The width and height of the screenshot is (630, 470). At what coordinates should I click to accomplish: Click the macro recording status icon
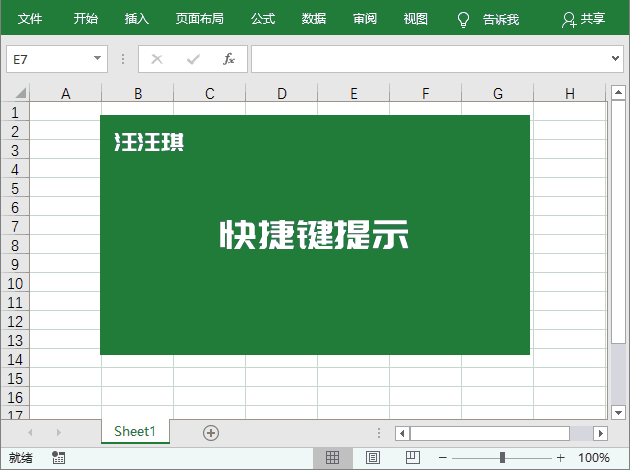(x=58, y=457)
